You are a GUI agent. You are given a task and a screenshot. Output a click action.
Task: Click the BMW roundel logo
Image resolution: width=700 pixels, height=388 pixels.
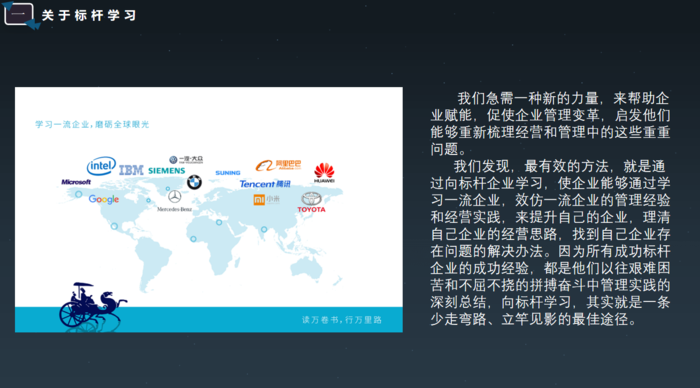(194, 182)
